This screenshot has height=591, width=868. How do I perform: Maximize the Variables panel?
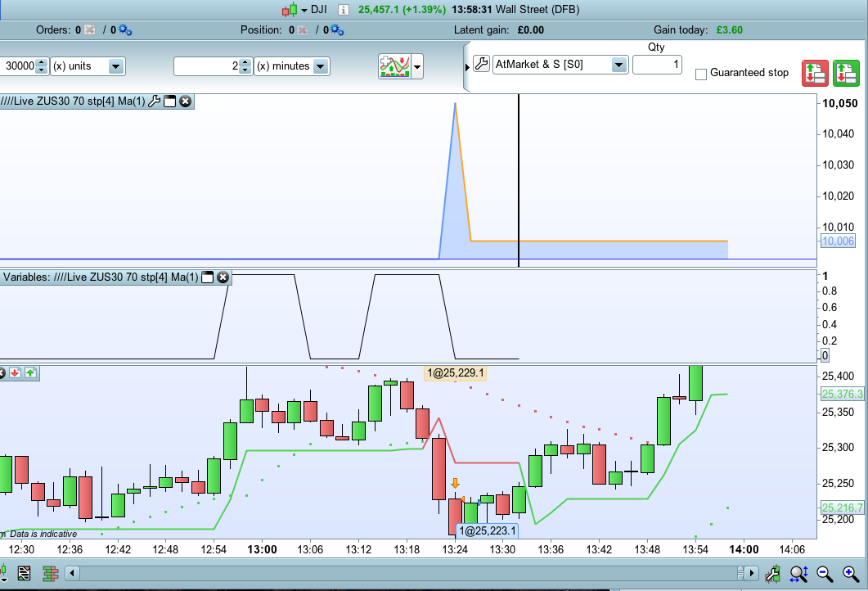coord(208,277)
